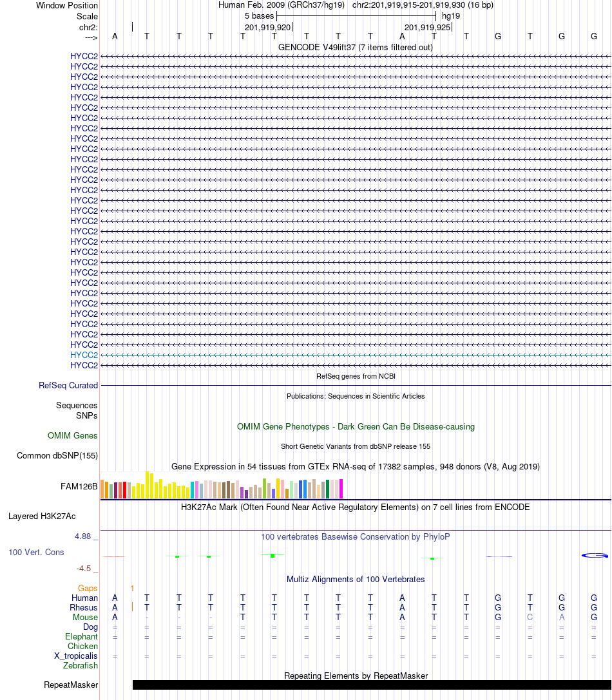612x700 pixels.
Task: Click 'Short Genetic Variants from dbSNP' title
Action: (x=356, y=446)
